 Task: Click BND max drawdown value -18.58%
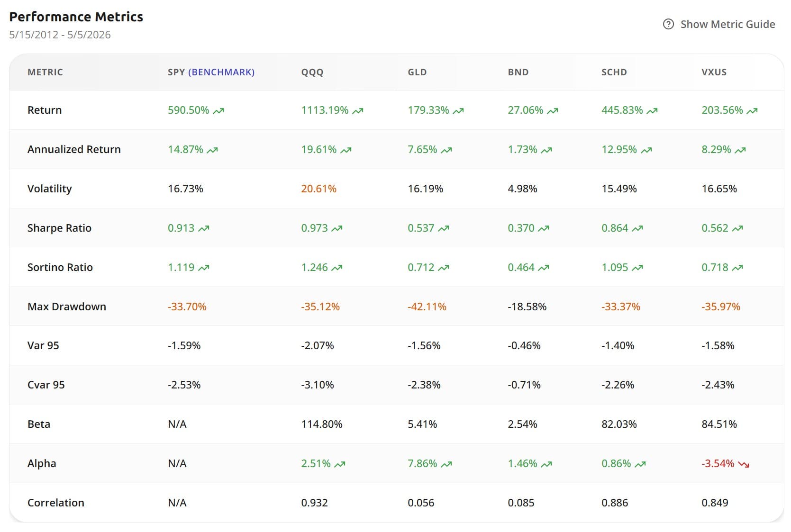click(x=527, y=307)
